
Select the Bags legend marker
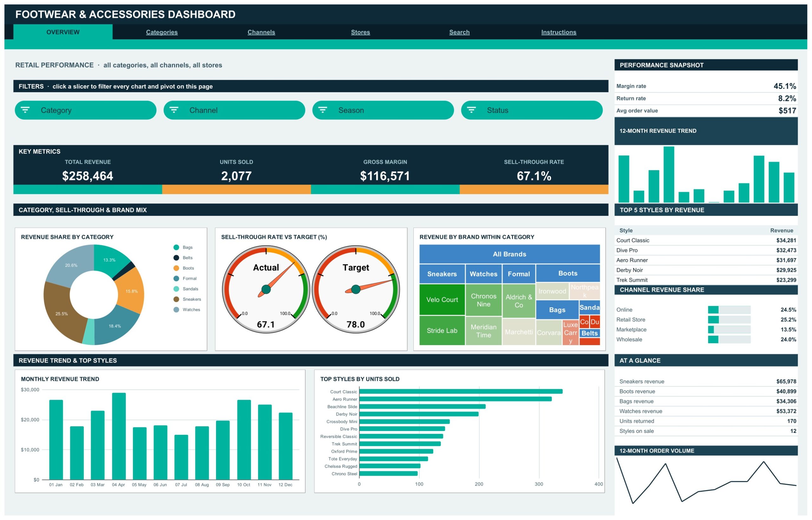tap(176, 247)
